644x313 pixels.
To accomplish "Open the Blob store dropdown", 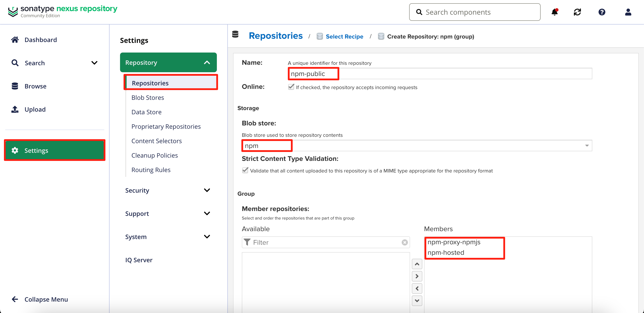I will (x=587, y=146).
